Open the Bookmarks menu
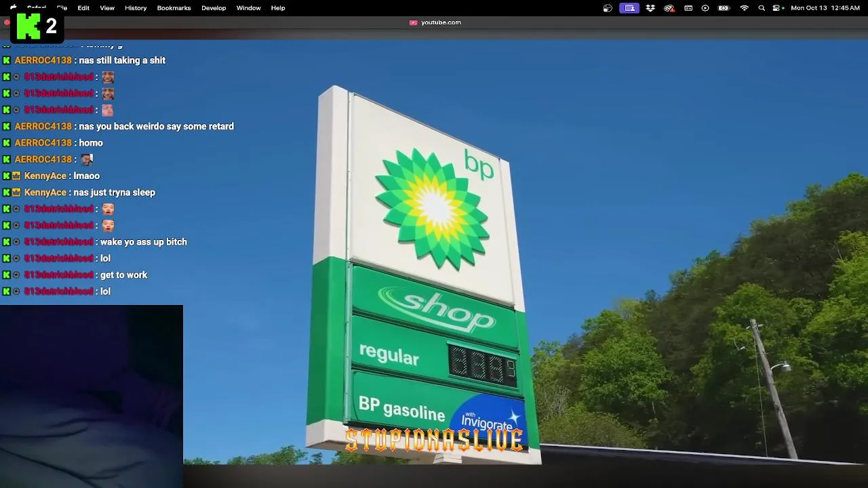Viewport: 868px width, 488px height. [174, 8]
